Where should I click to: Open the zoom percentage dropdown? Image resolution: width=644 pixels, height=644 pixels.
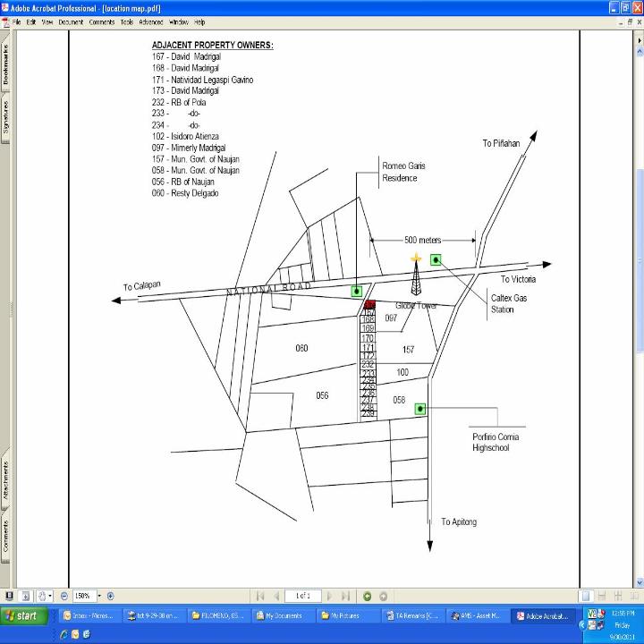coord(99,596)
